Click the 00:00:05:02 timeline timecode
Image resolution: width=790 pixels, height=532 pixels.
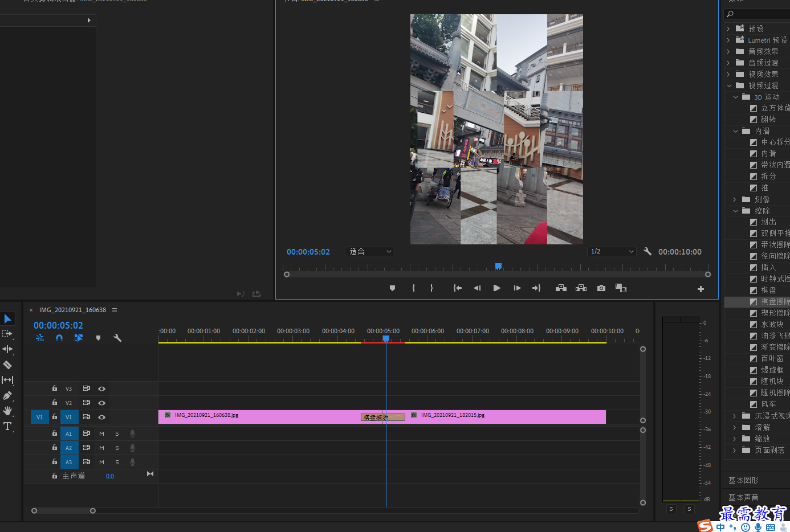click(58, 325)
